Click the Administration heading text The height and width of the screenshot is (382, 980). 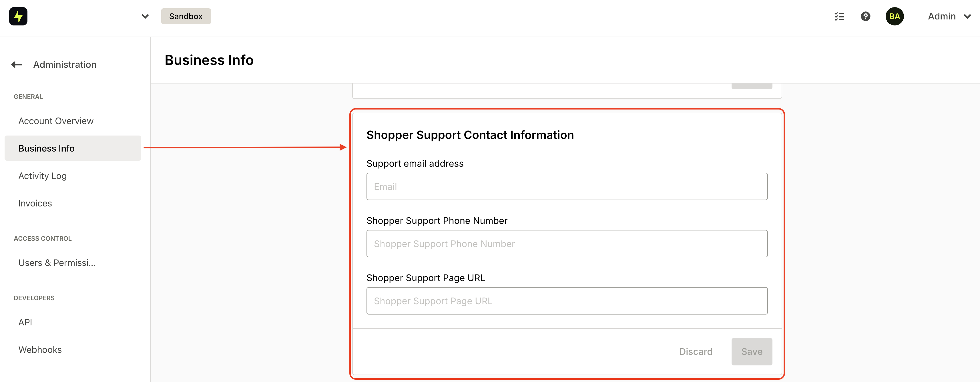[65, 65]
